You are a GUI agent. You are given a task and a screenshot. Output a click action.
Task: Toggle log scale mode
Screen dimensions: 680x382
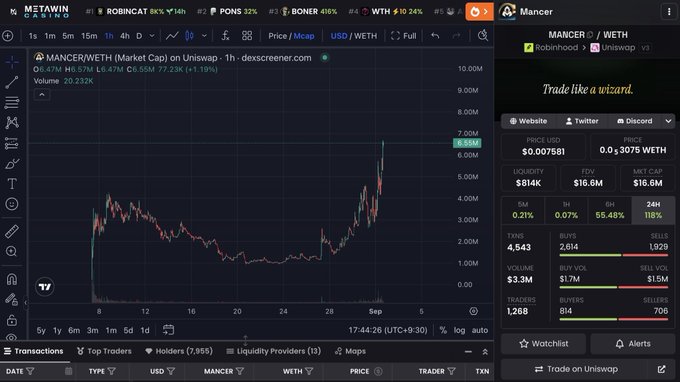[x=459, y=330]
